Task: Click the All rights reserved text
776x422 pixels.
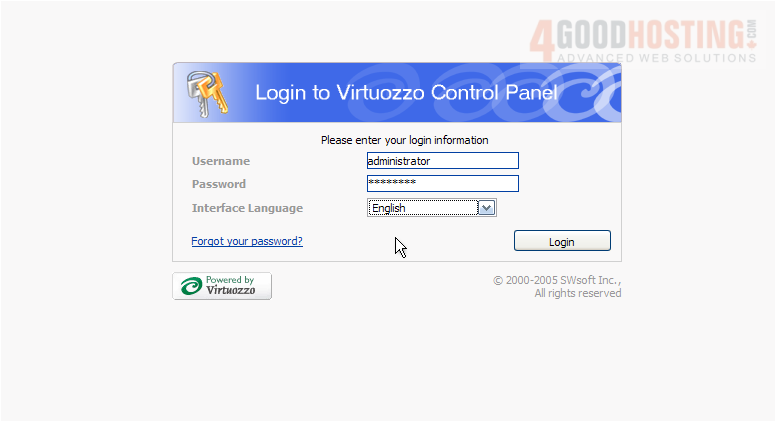Action: click(578, 293)
